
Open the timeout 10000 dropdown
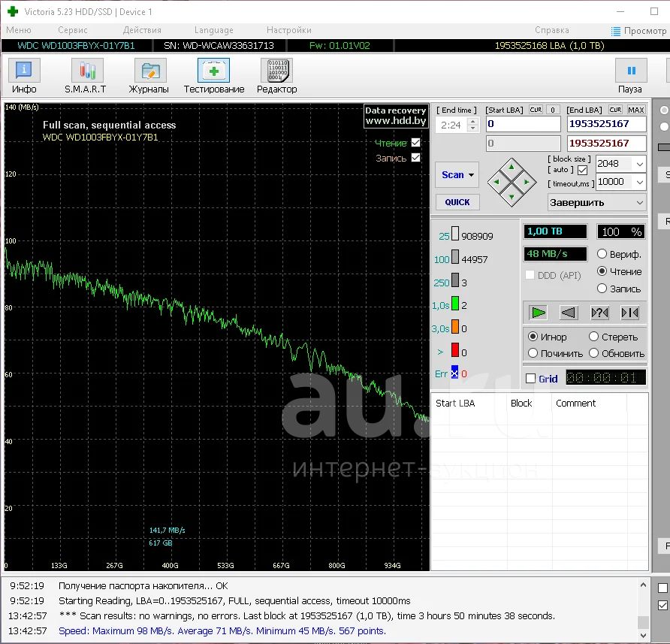(x=640, y=182)
